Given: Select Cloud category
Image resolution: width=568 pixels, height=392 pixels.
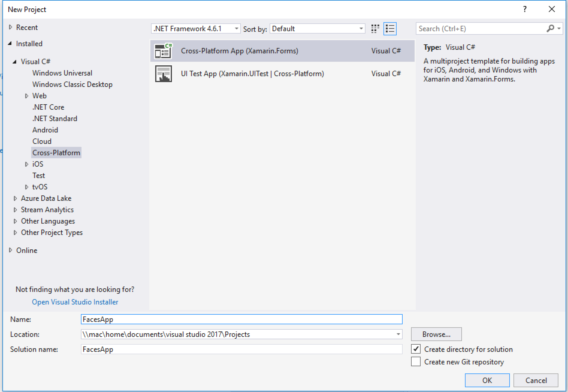Looking at the screenshot, I should 42,141.
